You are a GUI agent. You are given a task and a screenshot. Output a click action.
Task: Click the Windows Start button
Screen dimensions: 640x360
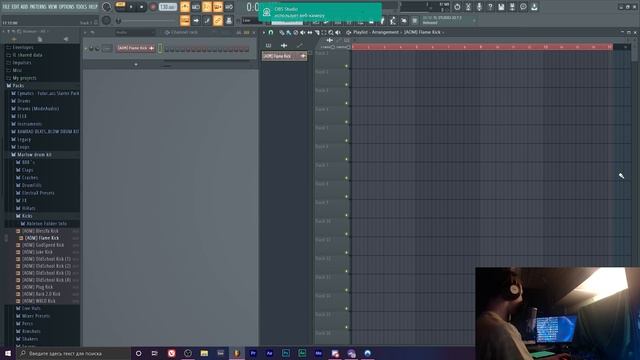coord(8,353)
